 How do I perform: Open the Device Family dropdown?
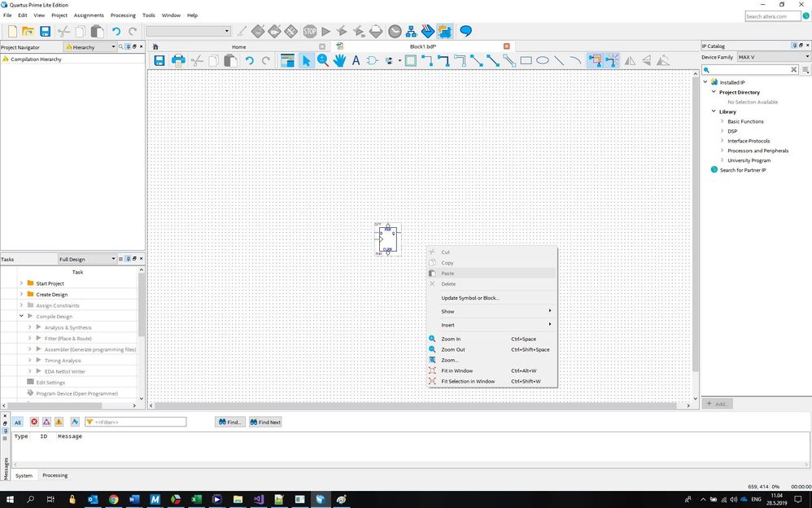click(x=773, y=57)
